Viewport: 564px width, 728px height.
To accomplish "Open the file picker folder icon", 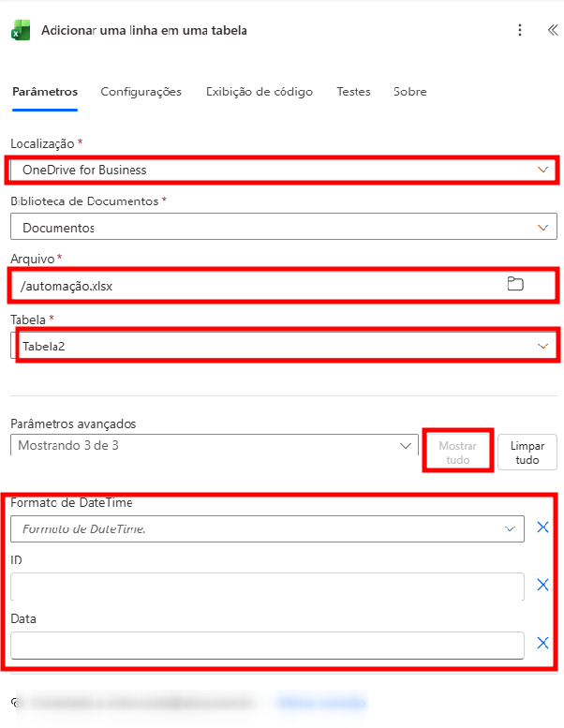I will (514, 285).
